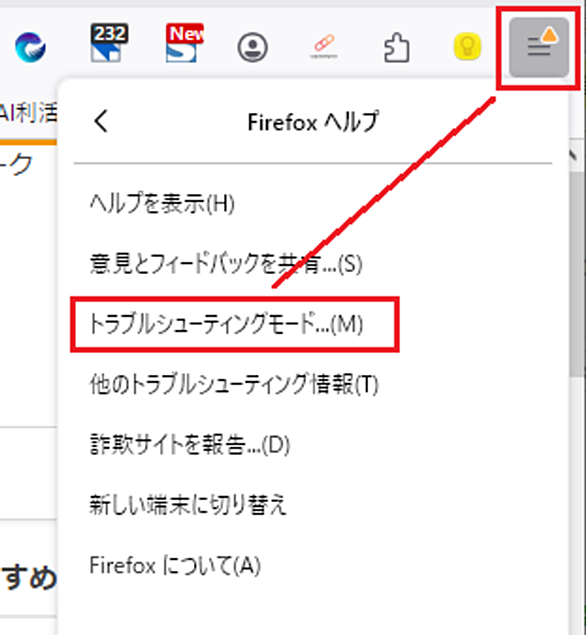Click the yellow lightbulb extension icon
Screen dimensions: 586x635
(467, 47)
